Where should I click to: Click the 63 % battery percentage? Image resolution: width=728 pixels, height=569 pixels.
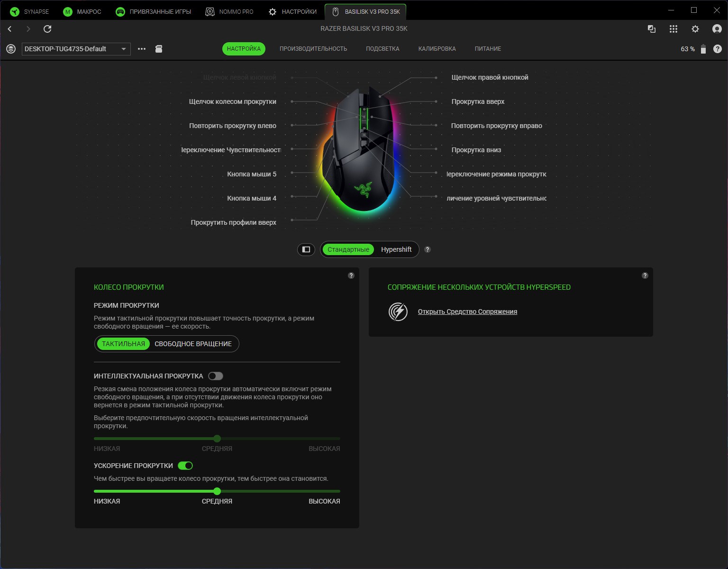point(688,49)
